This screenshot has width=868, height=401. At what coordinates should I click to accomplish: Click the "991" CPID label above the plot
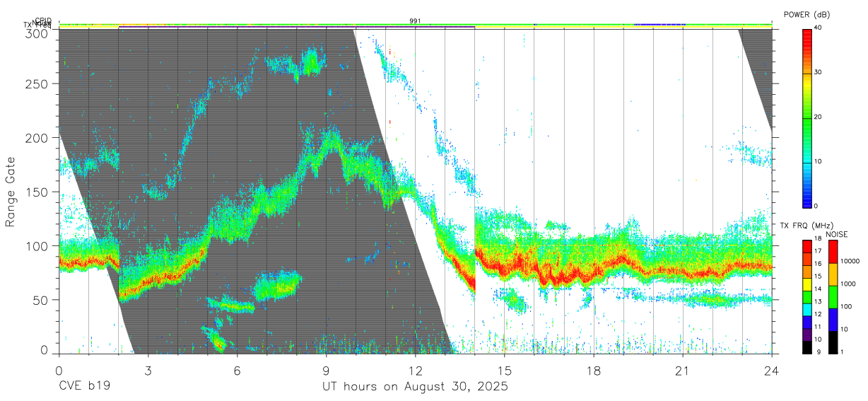(x=415, y=21)
